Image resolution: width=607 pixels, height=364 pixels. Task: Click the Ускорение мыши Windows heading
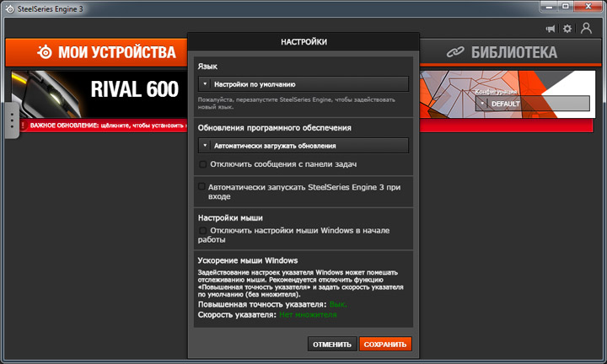(248, 260)
